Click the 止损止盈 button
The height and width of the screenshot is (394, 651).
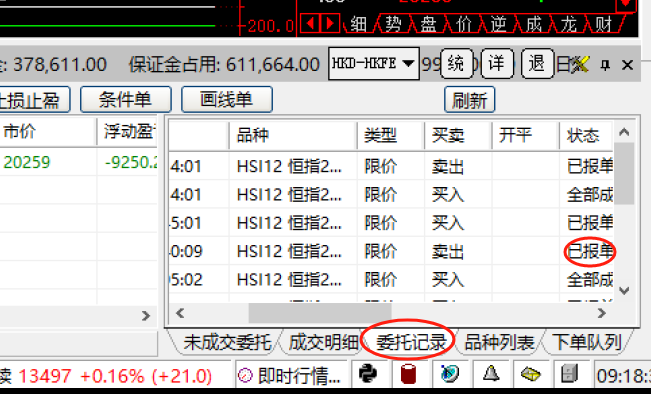click(x=34, y=100)
